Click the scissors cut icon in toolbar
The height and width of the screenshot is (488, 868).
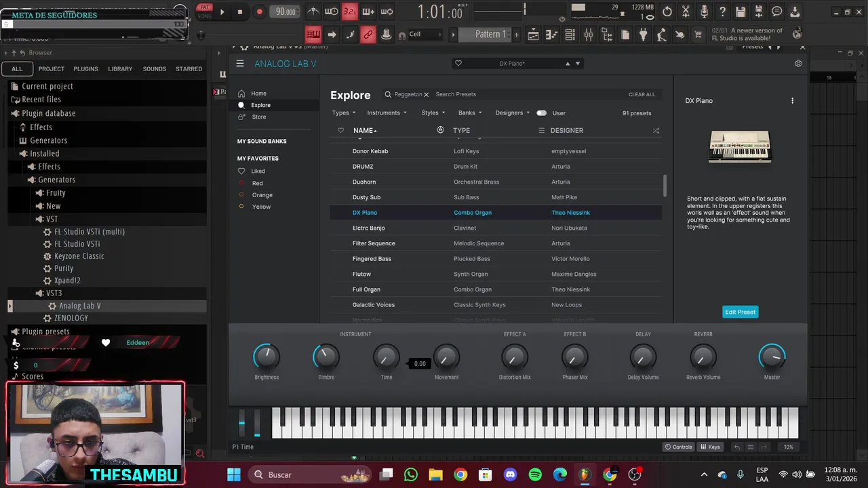click(686, 12)
